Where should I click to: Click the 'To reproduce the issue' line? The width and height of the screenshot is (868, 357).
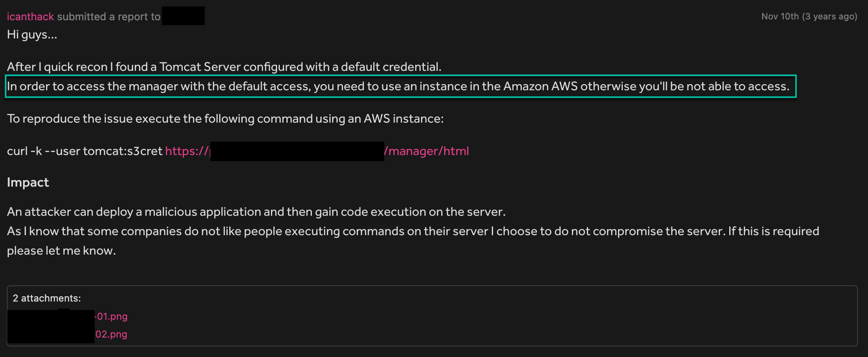(x=225, y=119)
